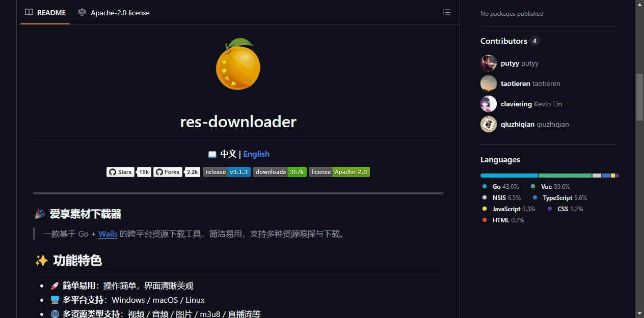Screen dimensions: 644x318
Task: Click the 中文 language label
Action: 228,154
